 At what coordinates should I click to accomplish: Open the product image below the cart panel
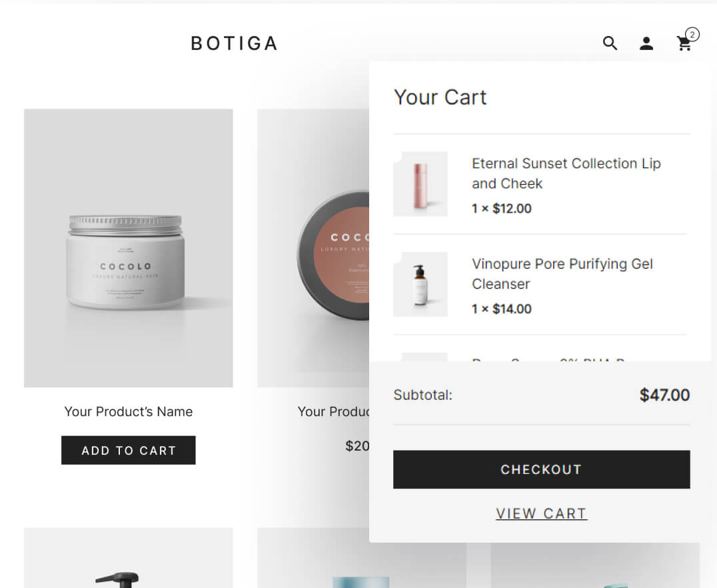[595, 565]
